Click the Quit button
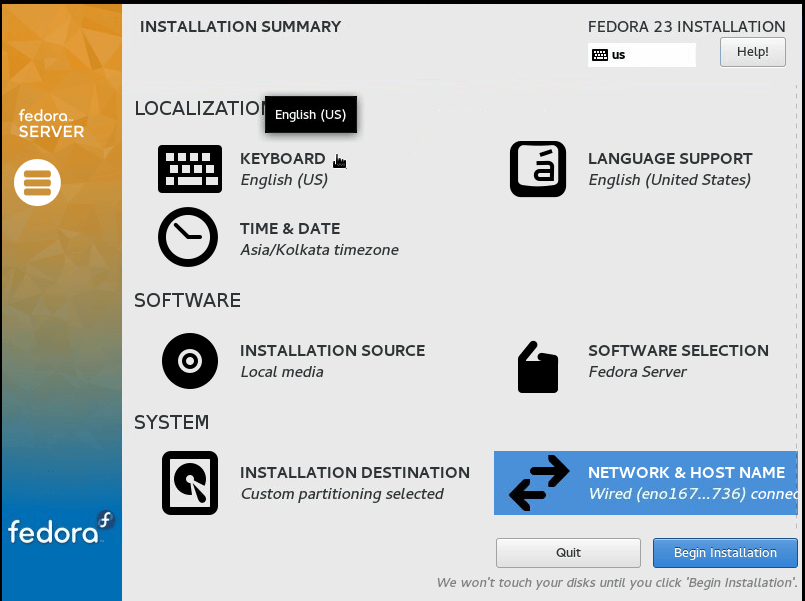805x601 pixels. click(568, 553)
